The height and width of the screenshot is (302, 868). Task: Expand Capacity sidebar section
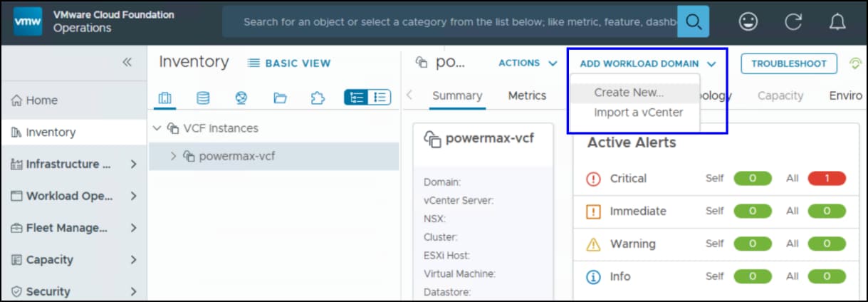coord(133,260)
